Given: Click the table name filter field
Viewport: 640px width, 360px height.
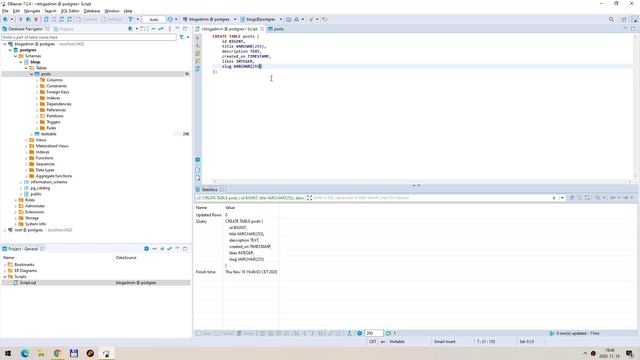Looking at the screenshot, I should click(x=89, y=37).
